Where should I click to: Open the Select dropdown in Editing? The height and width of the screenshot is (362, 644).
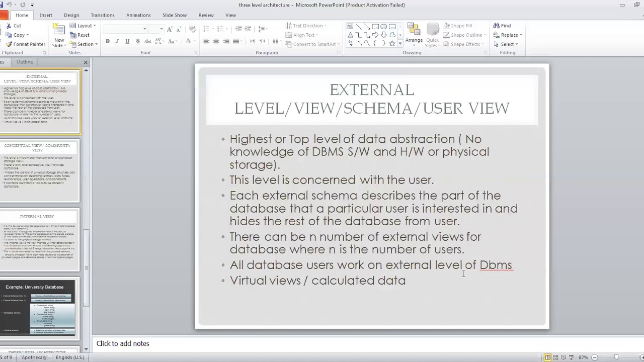click(506, 44)
